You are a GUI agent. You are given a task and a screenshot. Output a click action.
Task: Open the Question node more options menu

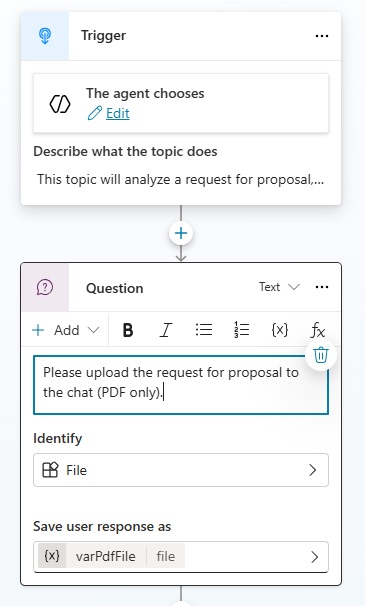(322, 287)
